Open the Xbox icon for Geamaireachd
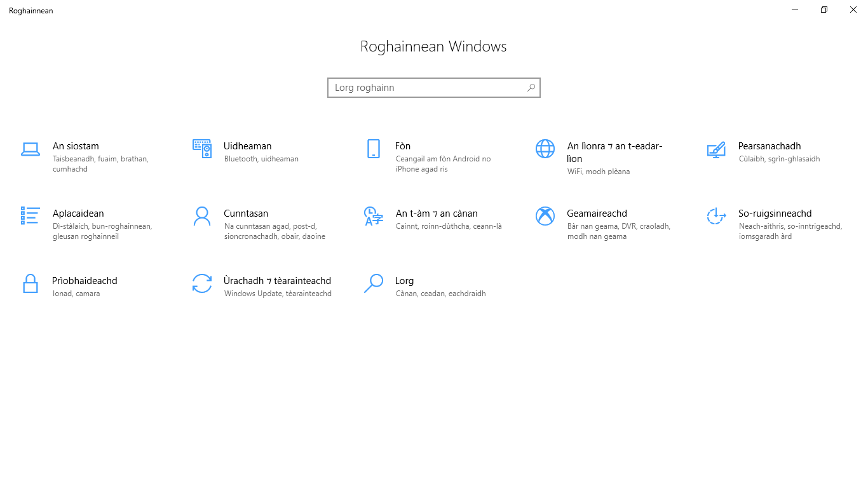Viewport: 868px width, 488px height. tap(545, 216)
